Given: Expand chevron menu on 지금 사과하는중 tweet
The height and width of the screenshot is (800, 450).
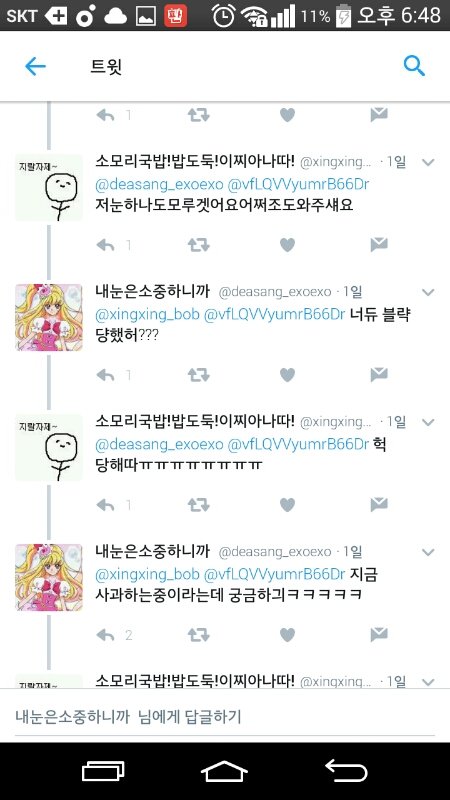Looking at the screenshot, I should point(428,553).
